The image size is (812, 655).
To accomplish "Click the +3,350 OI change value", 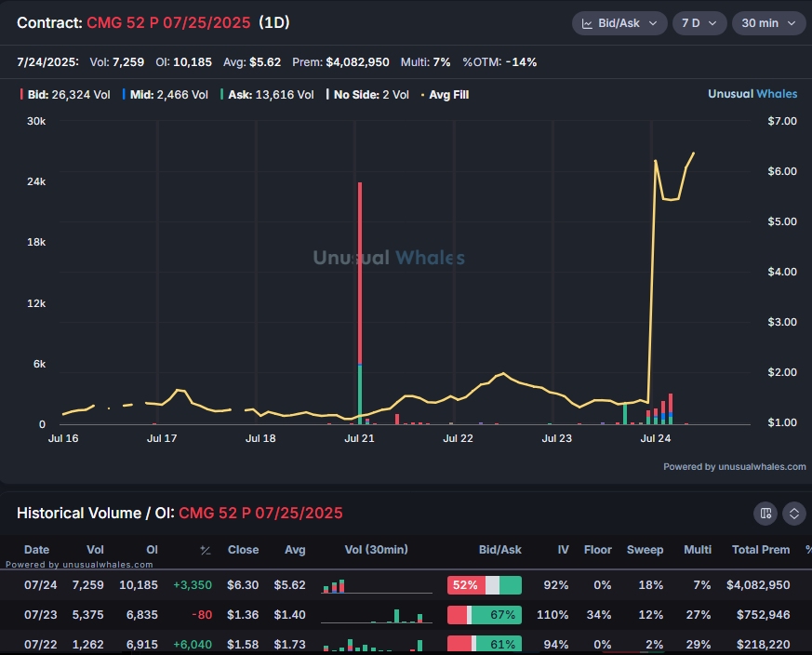I will point(193,585).
